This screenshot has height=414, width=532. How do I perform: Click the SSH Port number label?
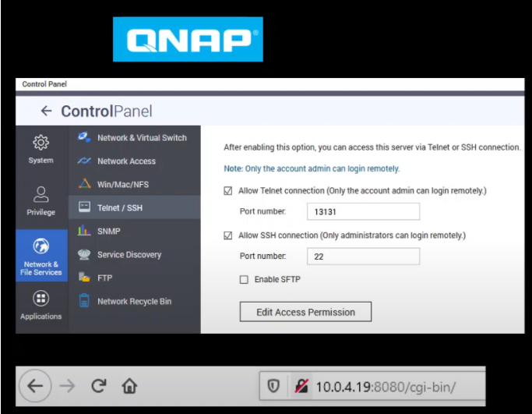pyautogui.click(x=262, y=256)
